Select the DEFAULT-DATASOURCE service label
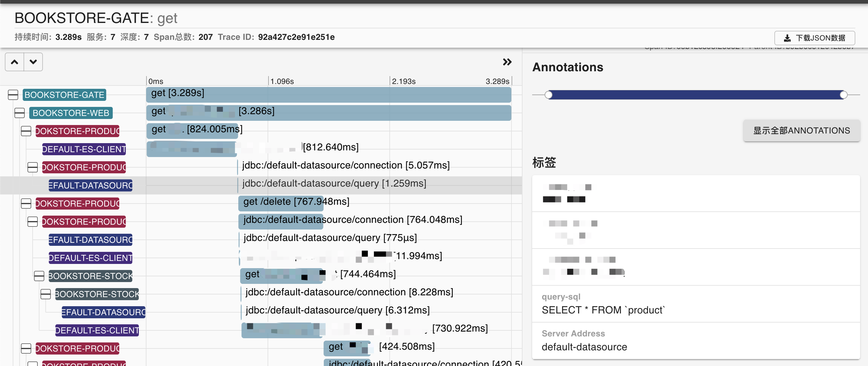Image resolution: width=868 pixels, height=366 pixels. coord(90,185)
